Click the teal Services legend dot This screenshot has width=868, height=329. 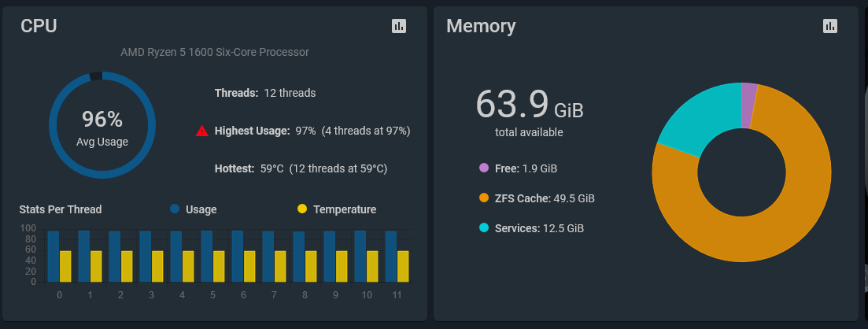coord(484,228)
